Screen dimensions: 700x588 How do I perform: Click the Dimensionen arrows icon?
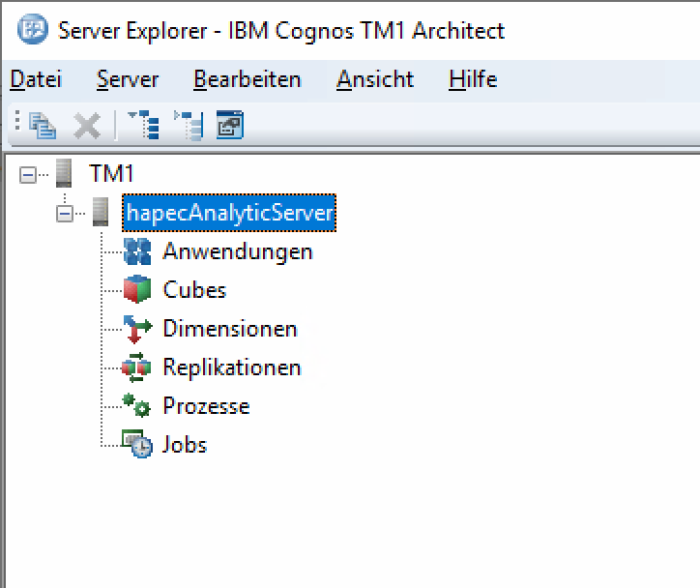point(138,329)
